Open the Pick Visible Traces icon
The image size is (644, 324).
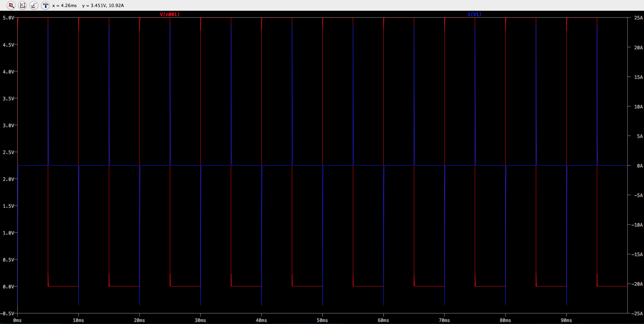tap(34, 5)
